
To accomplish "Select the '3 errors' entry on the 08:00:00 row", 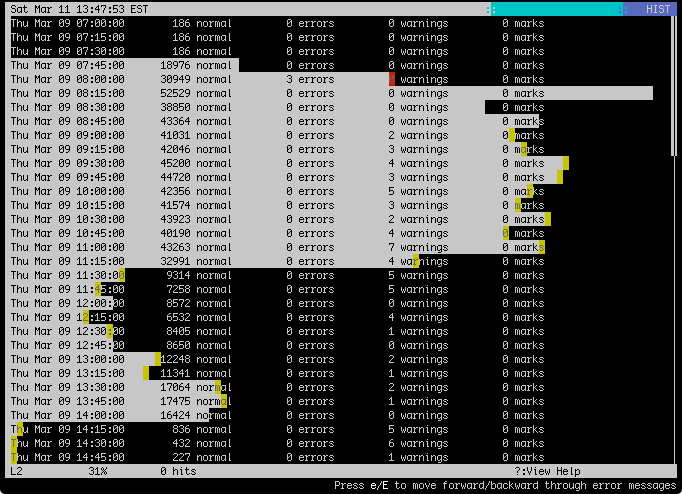I will [310, 79].
